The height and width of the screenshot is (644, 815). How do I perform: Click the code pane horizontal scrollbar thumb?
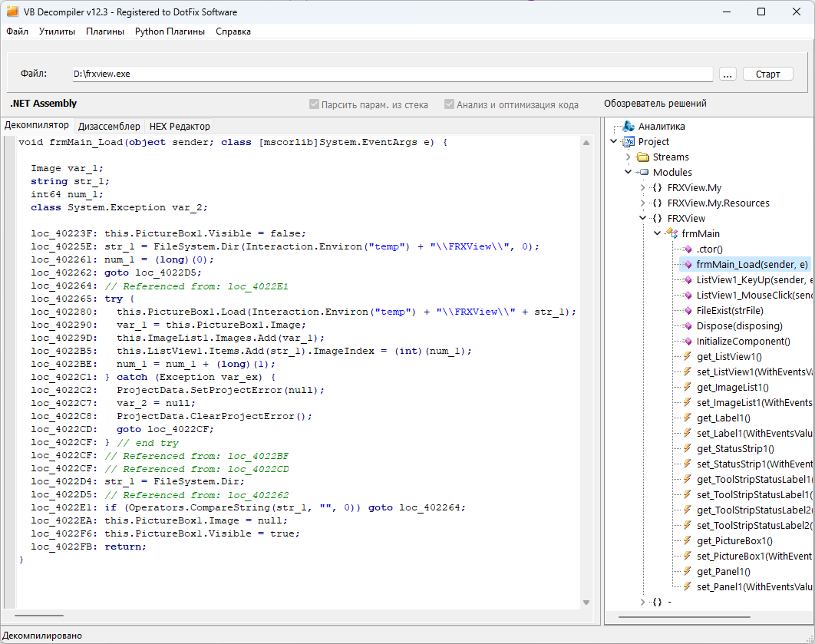pos(39,616)
